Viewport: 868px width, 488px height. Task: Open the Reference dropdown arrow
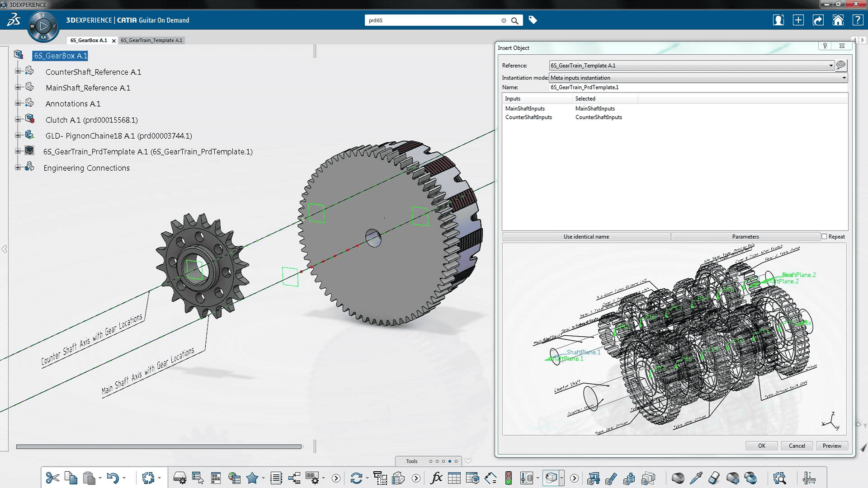[x=830, y=66]
